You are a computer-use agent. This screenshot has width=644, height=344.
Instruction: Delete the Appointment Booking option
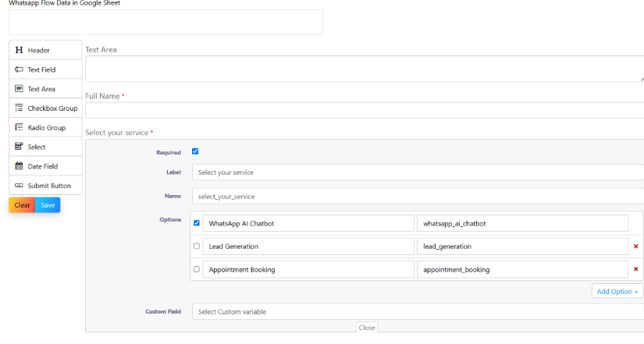pos(635,269)
